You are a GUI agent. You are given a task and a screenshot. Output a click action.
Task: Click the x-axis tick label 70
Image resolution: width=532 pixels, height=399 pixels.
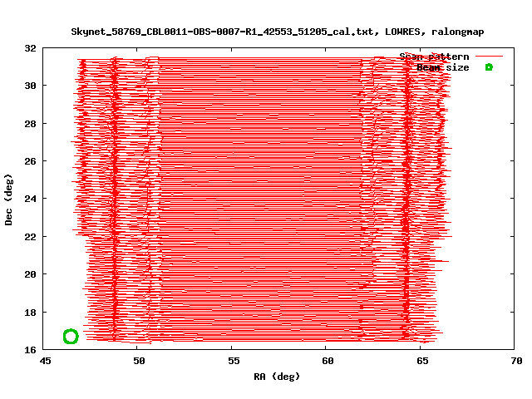tap(516, 361)
